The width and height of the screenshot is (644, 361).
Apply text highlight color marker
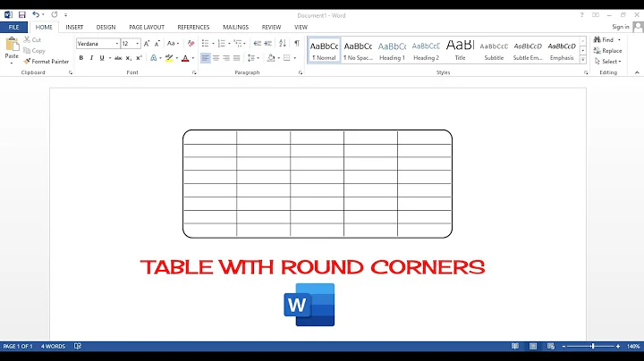point(169,58)
